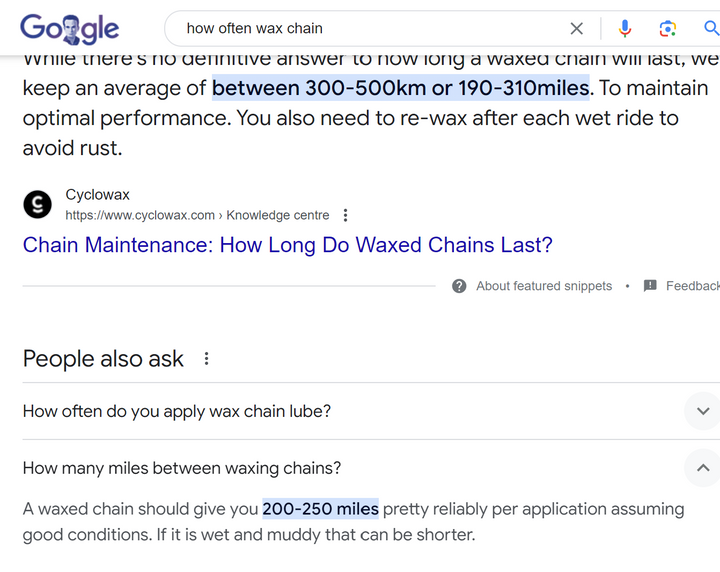720x572 pixels.
Task: Click the Cyclowax site name
Action: pos(97,195)
